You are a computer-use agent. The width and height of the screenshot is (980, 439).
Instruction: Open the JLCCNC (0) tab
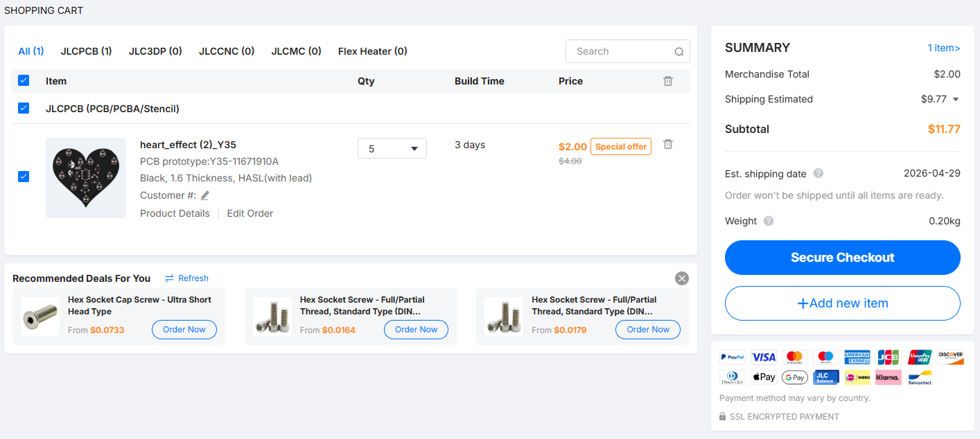coord(227,51)
